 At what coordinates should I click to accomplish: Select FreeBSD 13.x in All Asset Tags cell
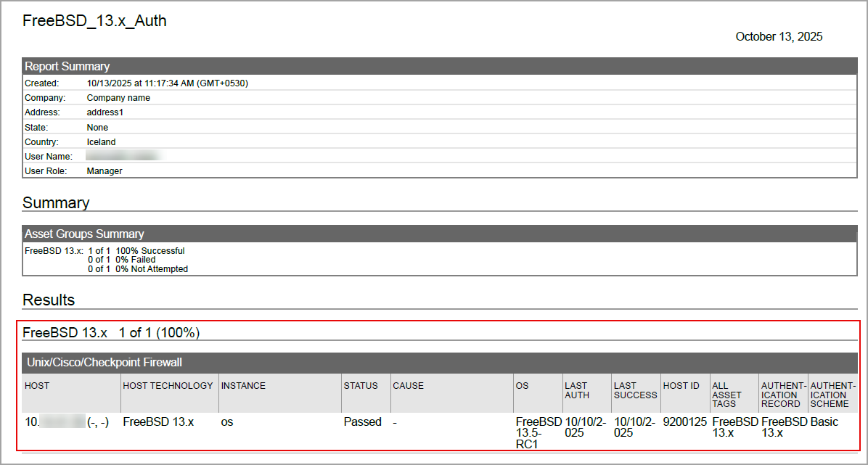click(x=736, y=427)
